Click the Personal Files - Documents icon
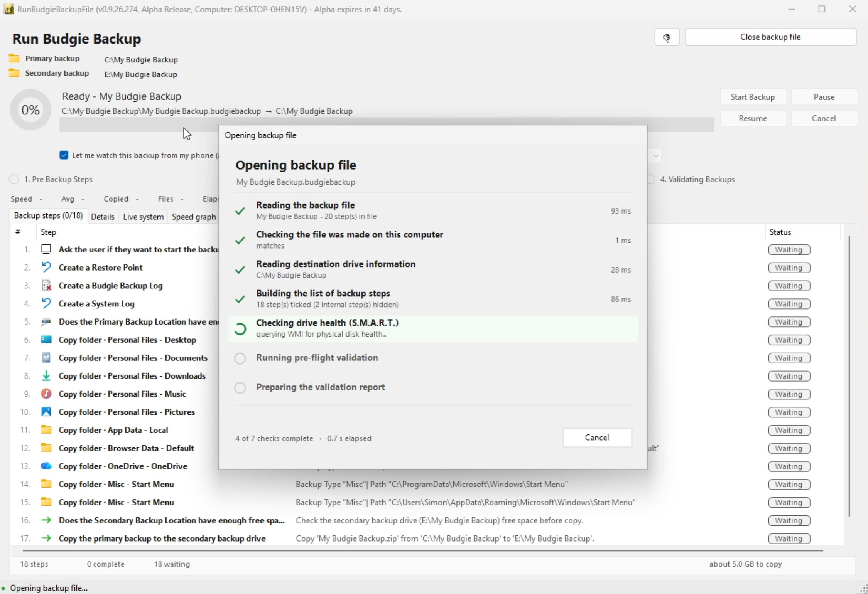The height and width of the screenshot is (594, 868). (x=46, y=358)
